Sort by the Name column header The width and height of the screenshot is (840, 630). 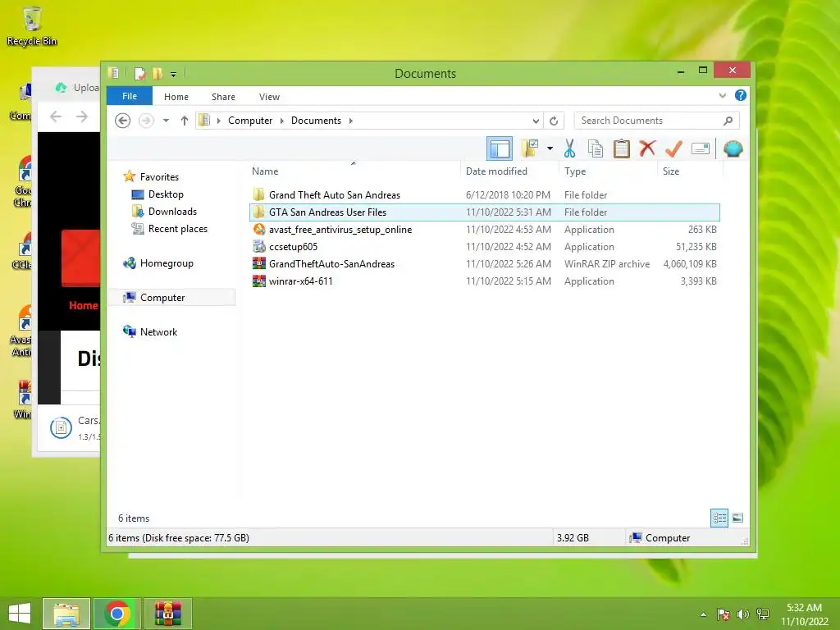pyautogui.click(x=354, y=171)
